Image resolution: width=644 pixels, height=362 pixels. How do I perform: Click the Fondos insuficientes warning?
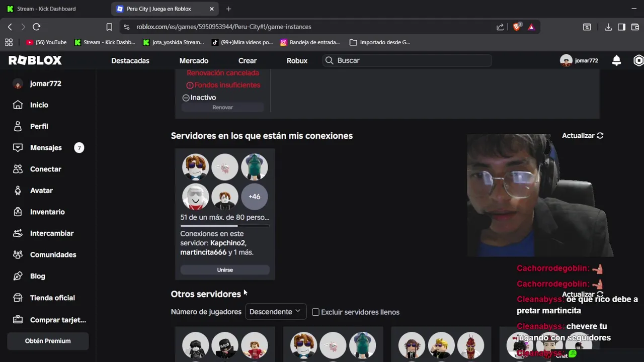(x=223, y=85)
